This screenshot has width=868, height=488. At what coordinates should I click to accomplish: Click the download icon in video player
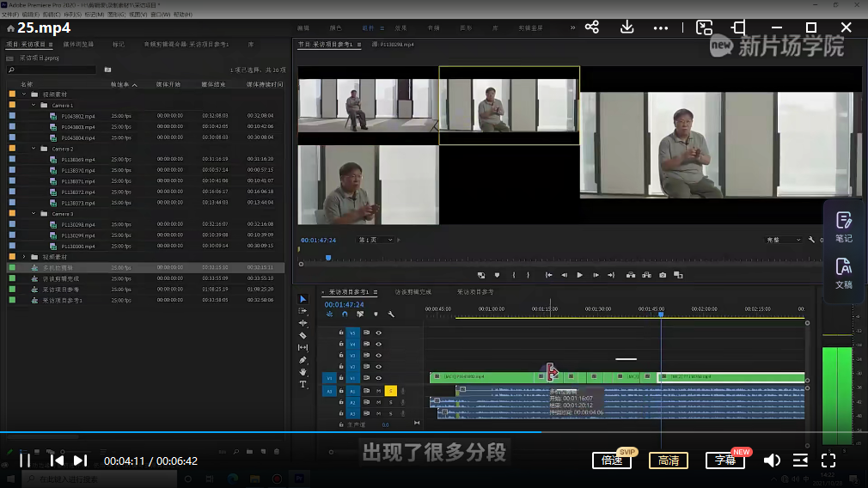pyautogui.click(x=627, y=27)
